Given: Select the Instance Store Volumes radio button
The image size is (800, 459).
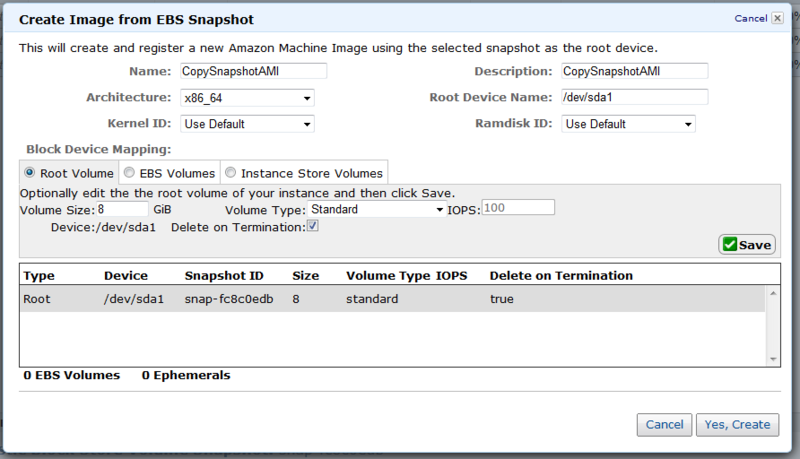Looking at the screenshot, I should click(x=231, y=173).
